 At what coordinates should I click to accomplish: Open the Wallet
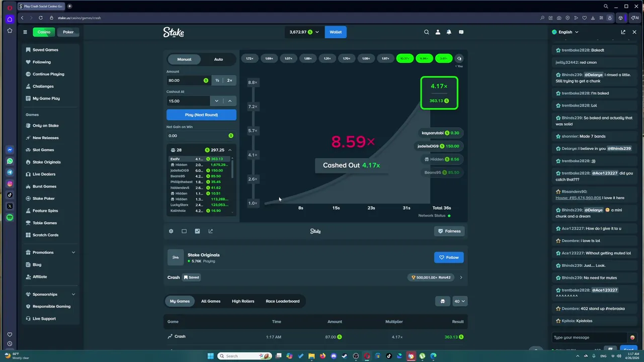point(336,32)
